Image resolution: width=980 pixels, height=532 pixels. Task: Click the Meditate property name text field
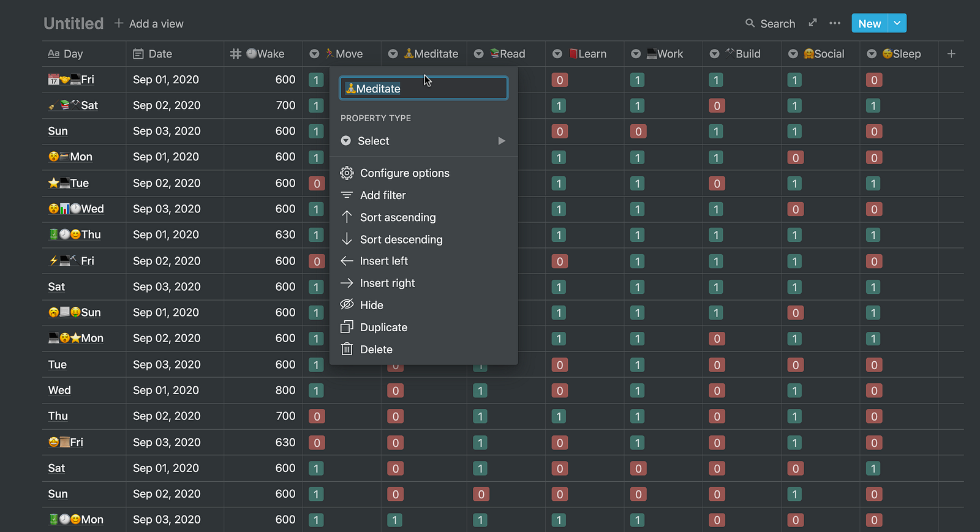coord(423,89)
